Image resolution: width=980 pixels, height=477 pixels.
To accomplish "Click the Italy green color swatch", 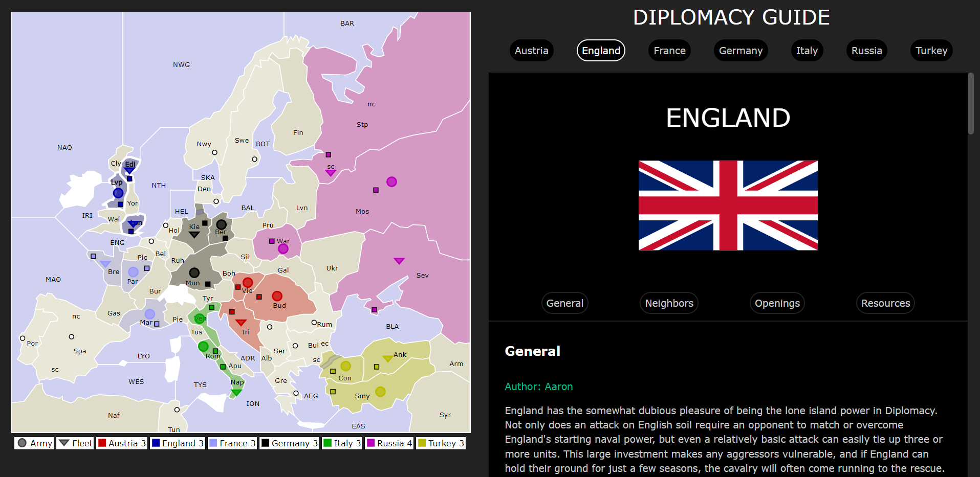I will (326, 443).
